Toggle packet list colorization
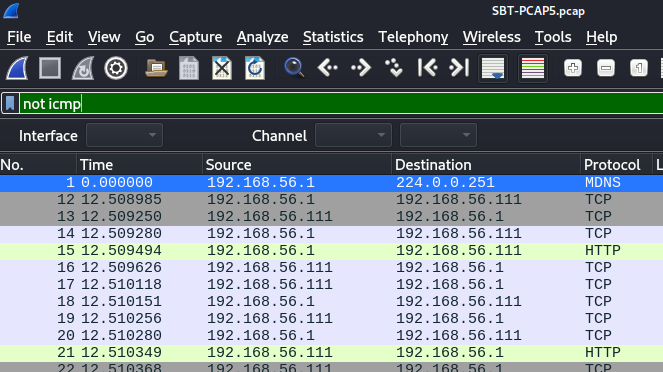This screenshot has width=663, height=372. [533, 68]
